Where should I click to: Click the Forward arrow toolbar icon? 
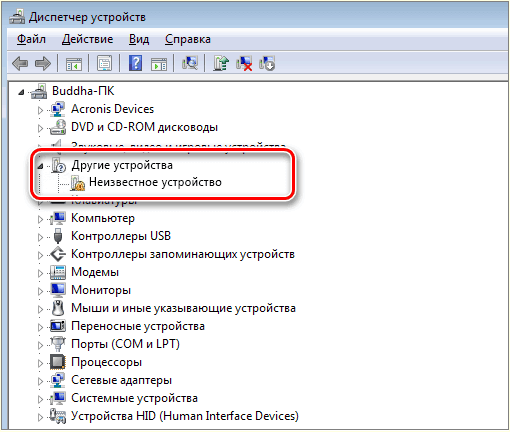click(43, 63)
